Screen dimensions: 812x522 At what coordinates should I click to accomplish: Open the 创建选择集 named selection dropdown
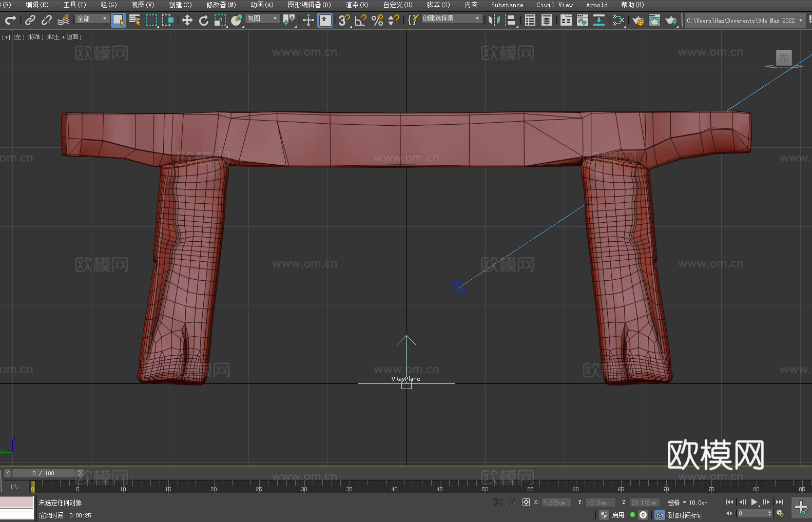(x=452, y=18)
